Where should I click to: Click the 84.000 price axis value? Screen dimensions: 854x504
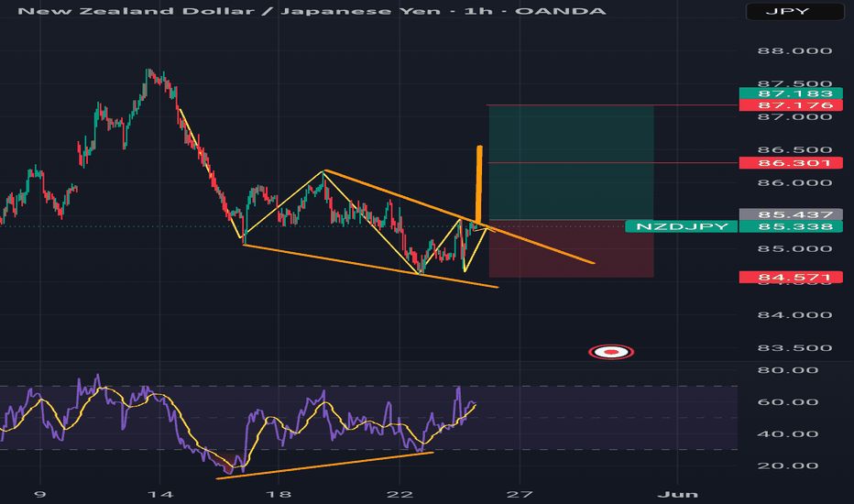tap(794, 315)
